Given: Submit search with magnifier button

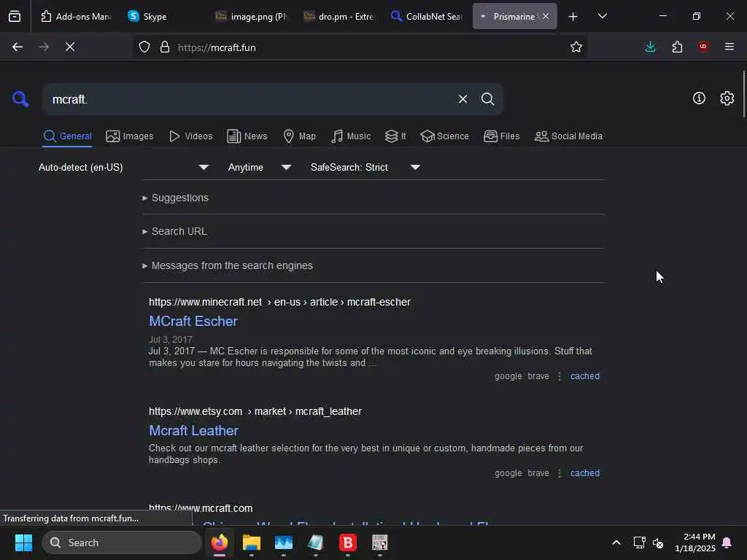Looking at the screenshot, I should click(487, 99).
